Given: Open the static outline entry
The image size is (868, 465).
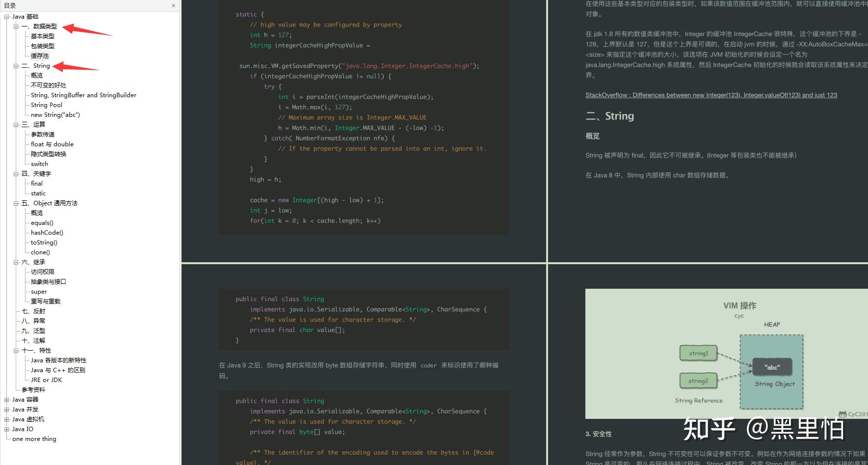Looking at the screenshot, I should pos(38,193).
